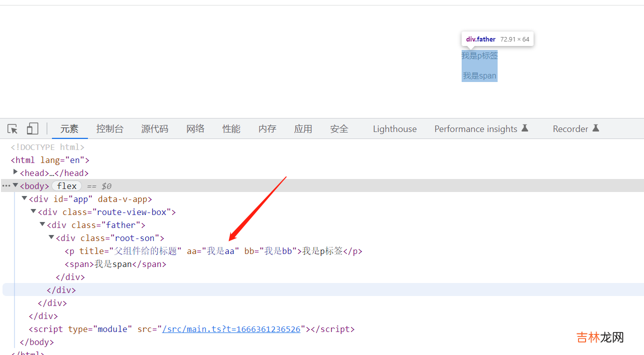Switch to the 源代码 tab

click(154, 129)
